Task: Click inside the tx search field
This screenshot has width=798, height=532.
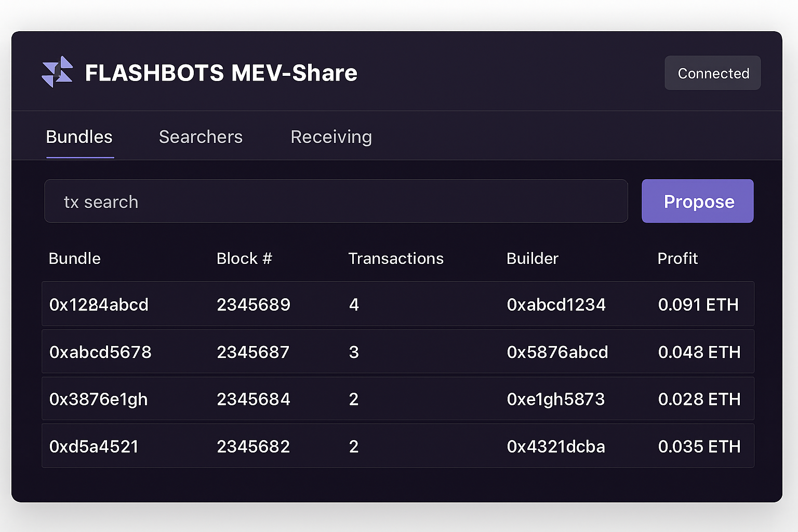Action: pos(336,201)
